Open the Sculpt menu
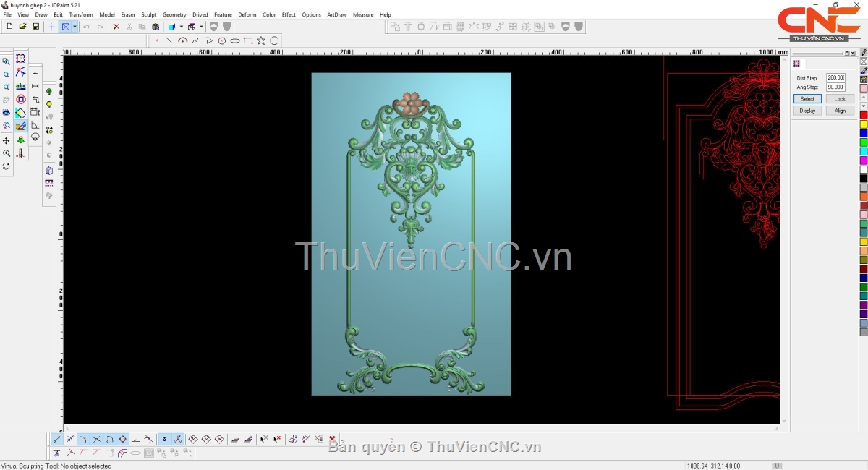This screenshot has height=470, width=868. point(148,14)
